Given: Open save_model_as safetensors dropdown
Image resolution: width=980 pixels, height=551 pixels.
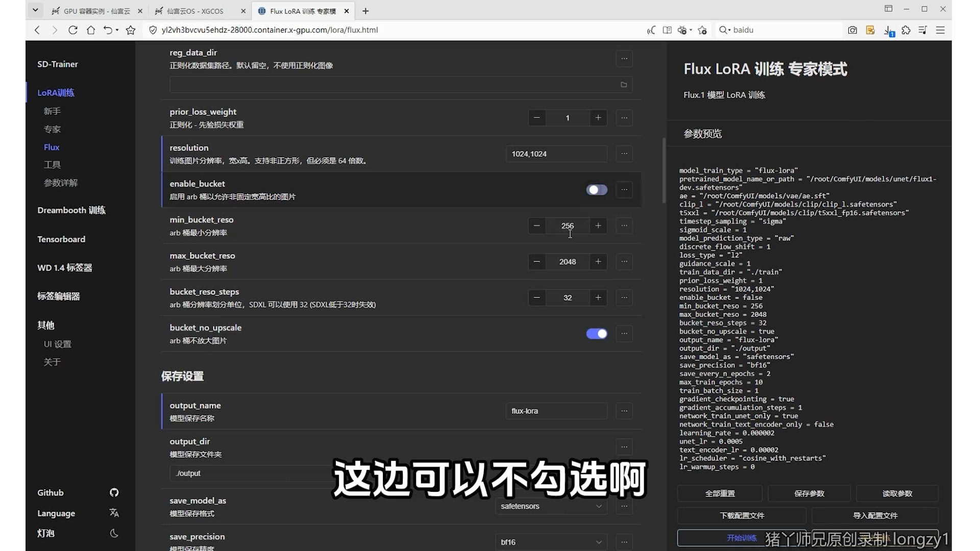Looking at the screenshot, I should pos(551,506).
